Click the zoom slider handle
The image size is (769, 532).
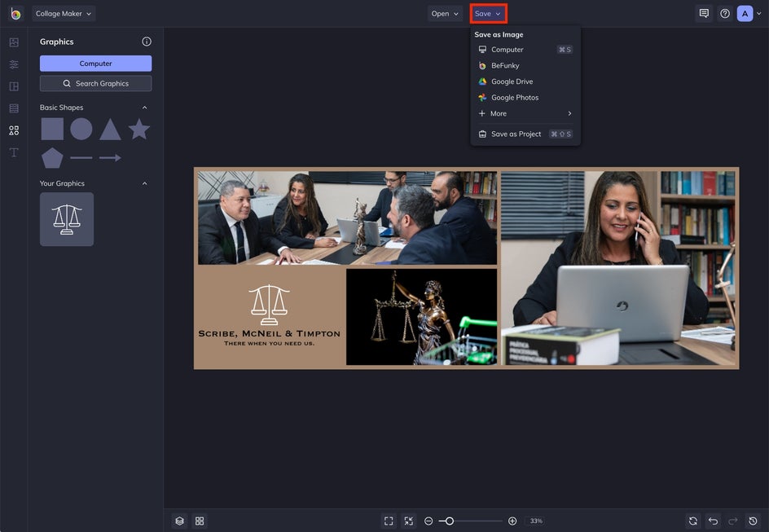point(449,521)
